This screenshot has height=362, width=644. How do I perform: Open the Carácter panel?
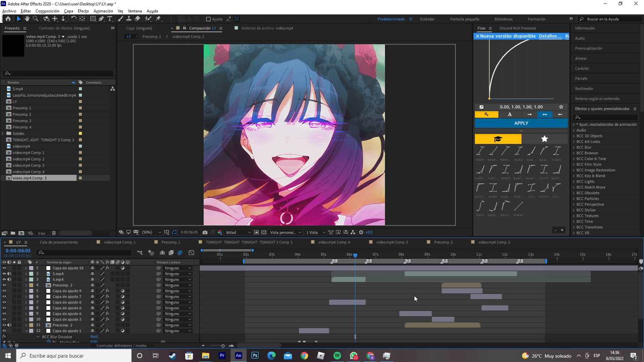coord(582,68)
